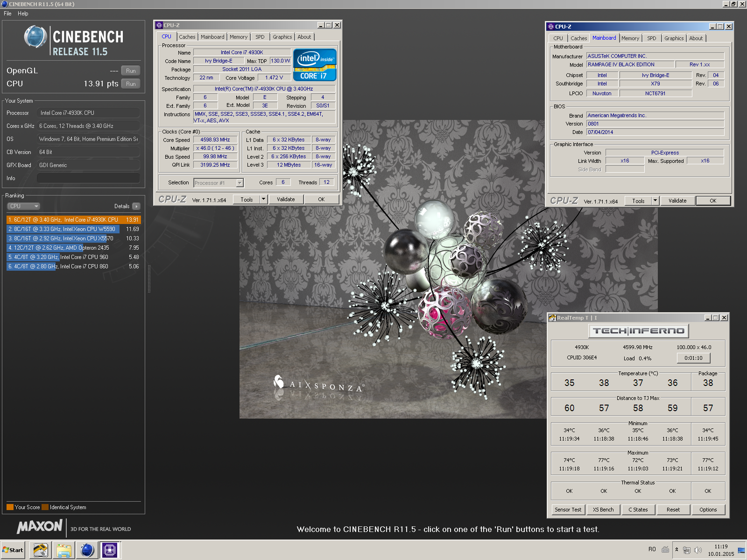Show hidden system tray icons
Viewport: 747px width, 560px height.
(x=677, y=549)
